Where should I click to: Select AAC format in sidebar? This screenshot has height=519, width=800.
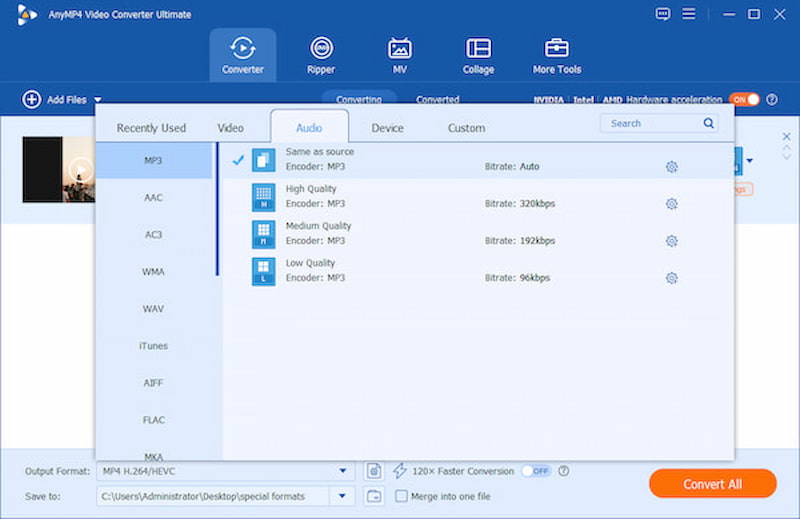pyautogui.click(x=153, y=197)
